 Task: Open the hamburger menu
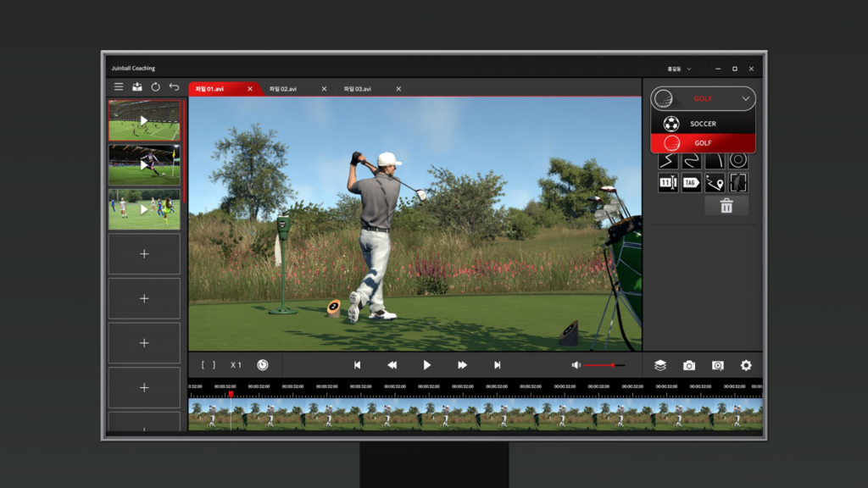click(119, 87)
